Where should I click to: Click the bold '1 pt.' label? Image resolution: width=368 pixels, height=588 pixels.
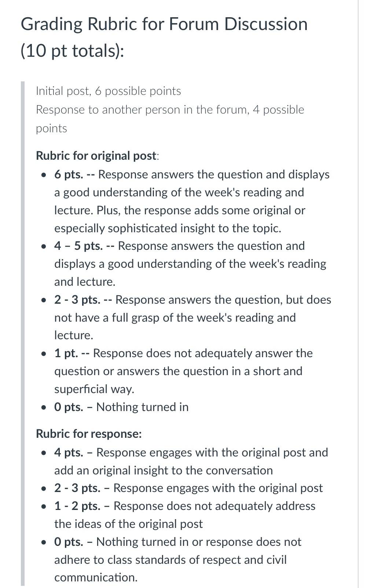pyautogui.click(x=66, y=353)
